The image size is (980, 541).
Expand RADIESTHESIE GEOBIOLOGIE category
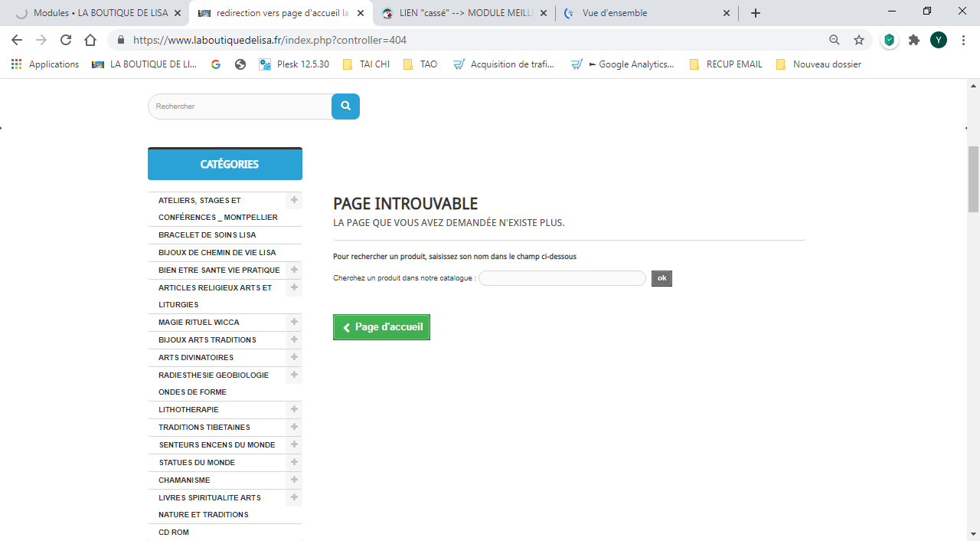click(294, 375)
